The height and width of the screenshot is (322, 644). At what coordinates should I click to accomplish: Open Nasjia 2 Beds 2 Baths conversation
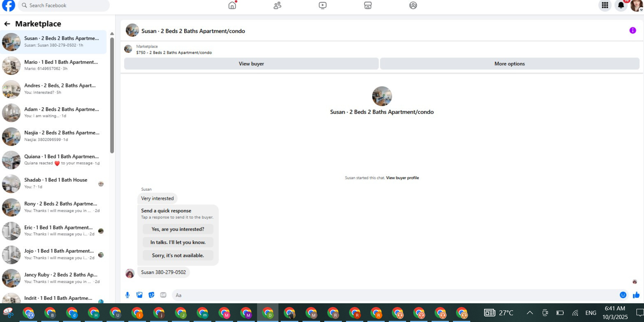[x=53, y=136]
